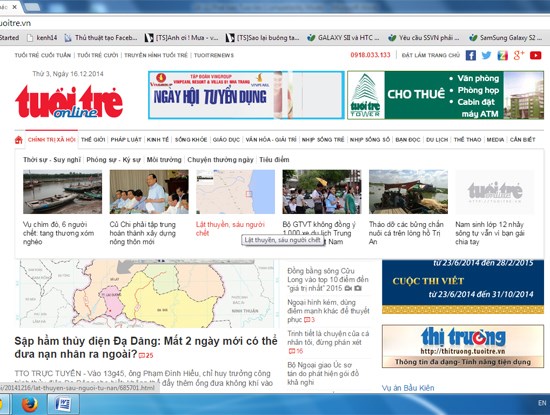Click the Củ Chi meeting thumbnail
550x415 pixels.
pyautogui.click(x=149, y=192)
